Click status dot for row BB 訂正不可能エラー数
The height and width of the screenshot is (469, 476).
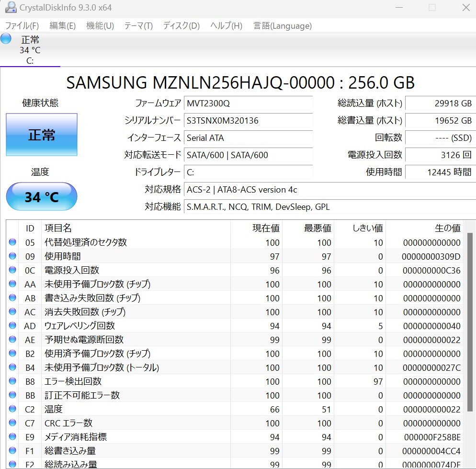tap(12, 395)
